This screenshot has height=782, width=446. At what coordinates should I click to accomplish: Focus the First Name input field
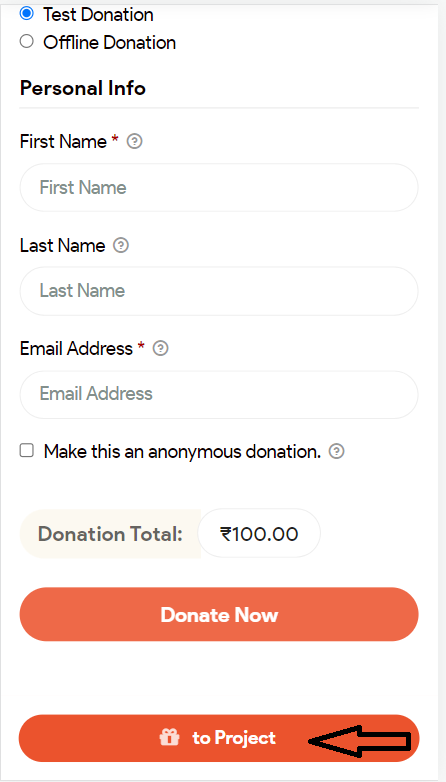[219, 188]
